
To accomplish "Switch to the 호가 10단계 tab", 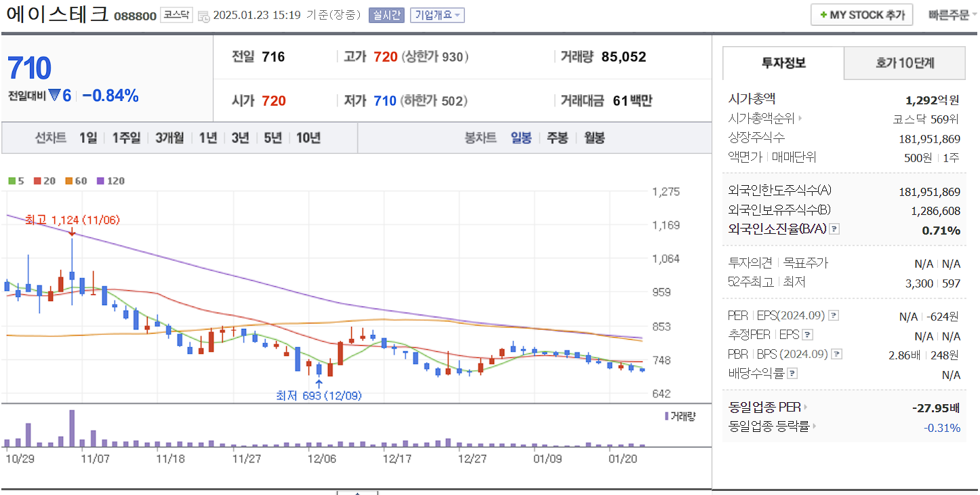I will tap(904, 62).
